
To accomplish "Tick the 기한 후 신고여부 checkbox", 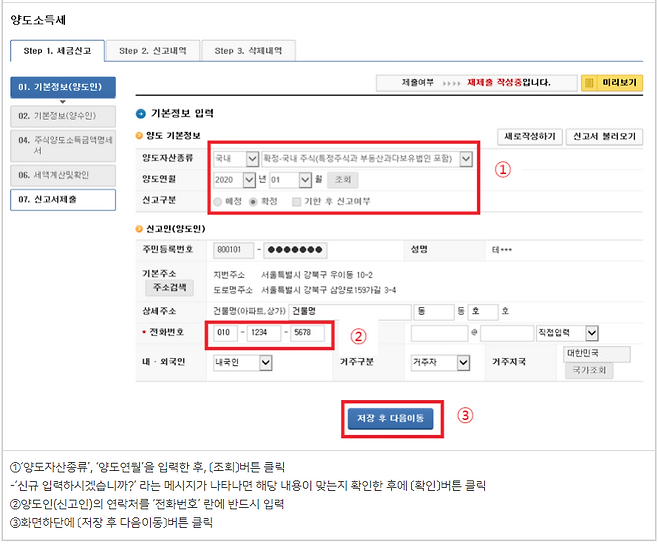I will click(296, 200).
